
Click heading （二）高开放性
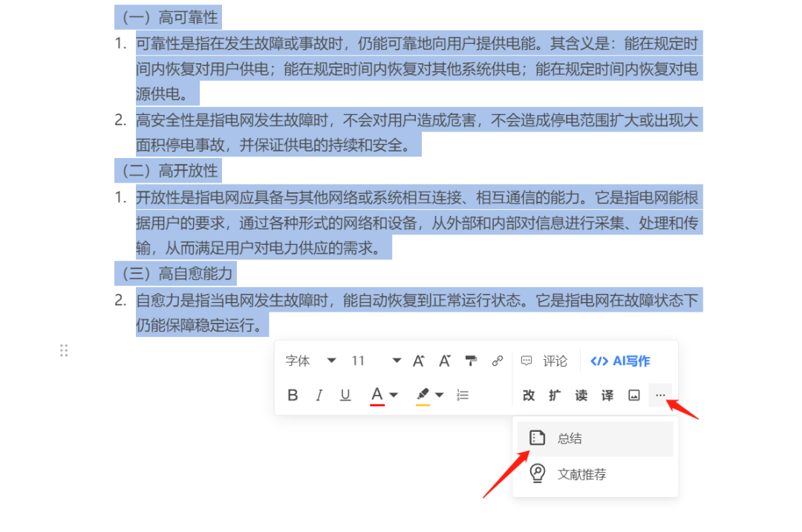tap(169, 171)
